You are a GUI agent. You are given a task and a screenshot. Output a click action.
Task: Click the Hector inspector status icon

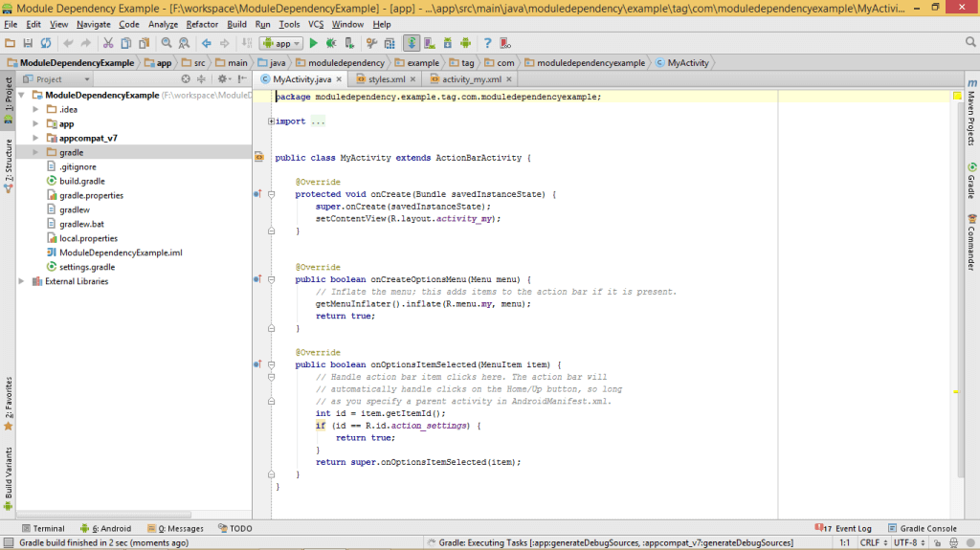point(954,543)
